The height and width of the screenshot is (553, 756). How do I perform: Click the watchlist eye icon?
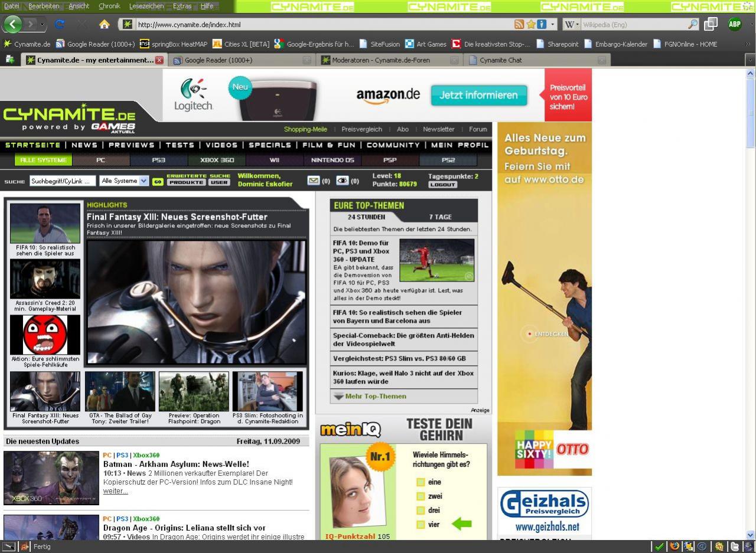(343, 181)
